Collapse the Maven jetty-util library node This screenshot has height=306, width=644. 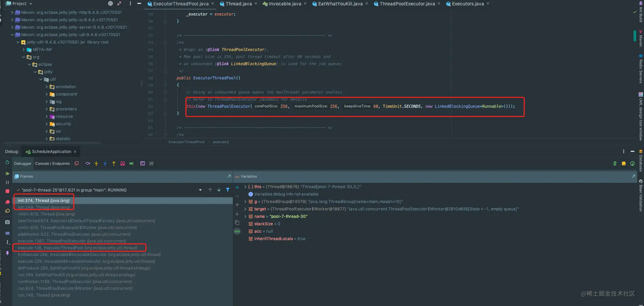tap(12, 35)
